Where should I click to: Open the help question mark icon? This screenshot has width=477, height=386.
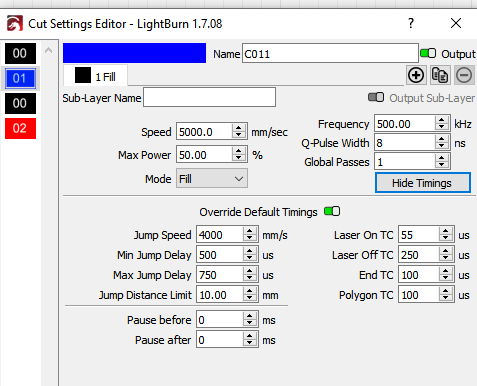411,23
